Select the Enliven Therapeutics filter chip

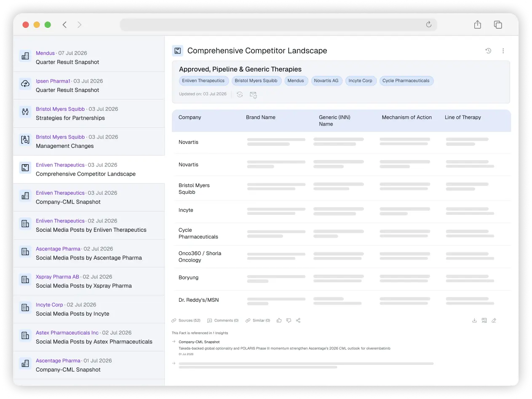pyautogui.click(x=203, y=81)
